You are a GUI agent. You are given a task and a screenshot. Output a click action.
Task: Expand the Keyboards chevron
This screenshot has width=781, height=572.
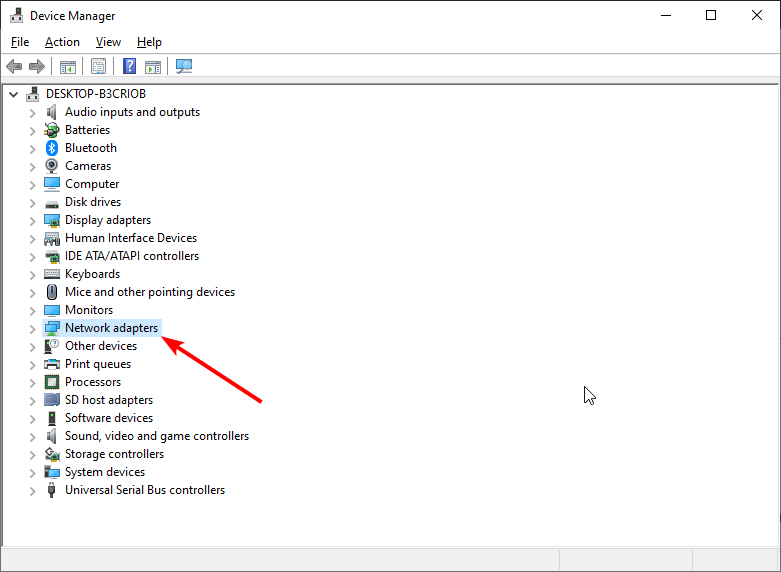pyautogui.click(x=32, y=275)
